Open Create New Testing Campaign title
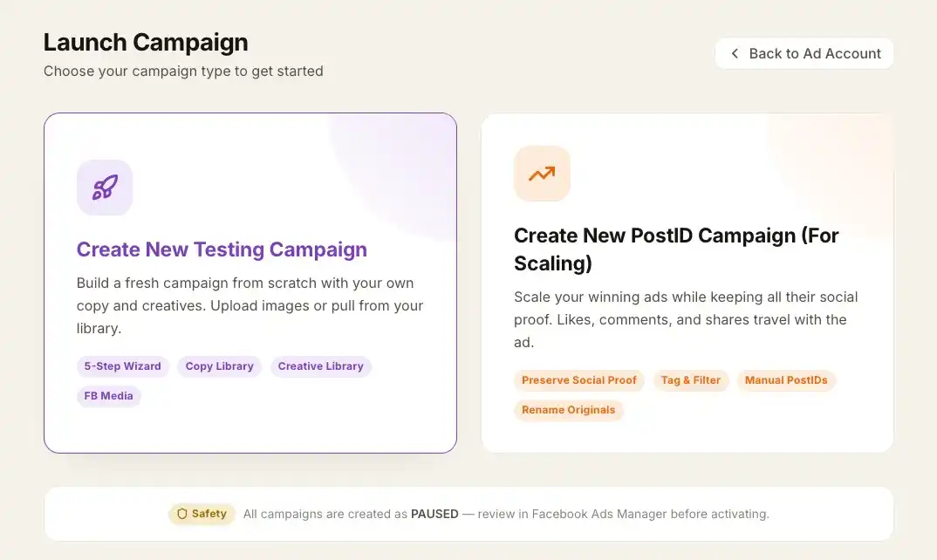 pyautogui.click(x=222, y=249)
